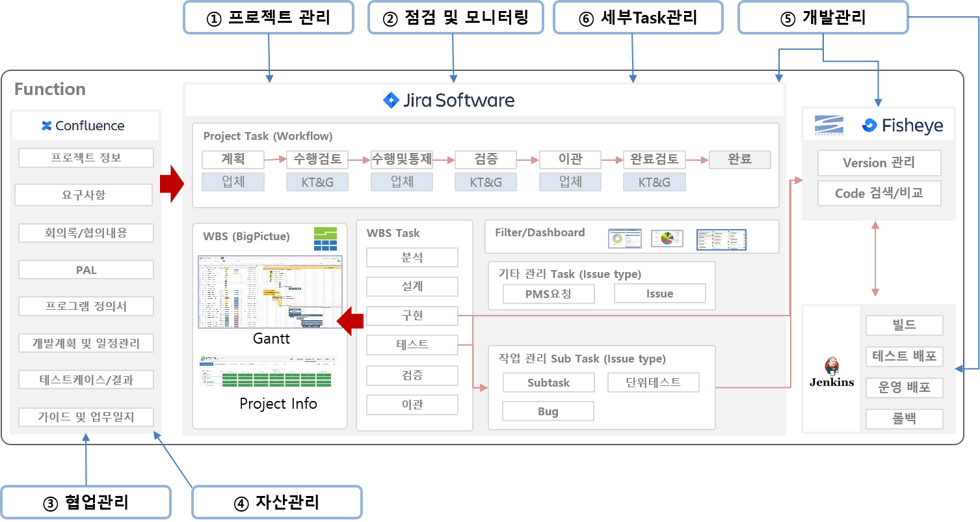This screenshot has height=522, width=980.
Task: Click the KT&G box below 완료검토
Action: (654, 182)
